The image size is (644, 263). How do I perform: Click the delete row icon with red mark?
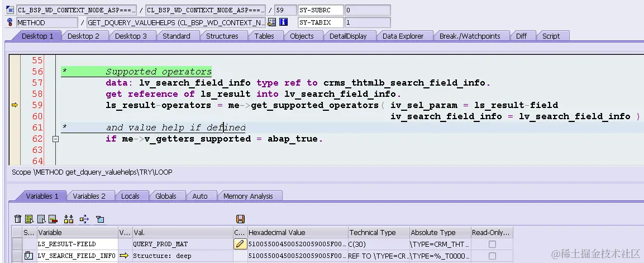coord(53,219)
